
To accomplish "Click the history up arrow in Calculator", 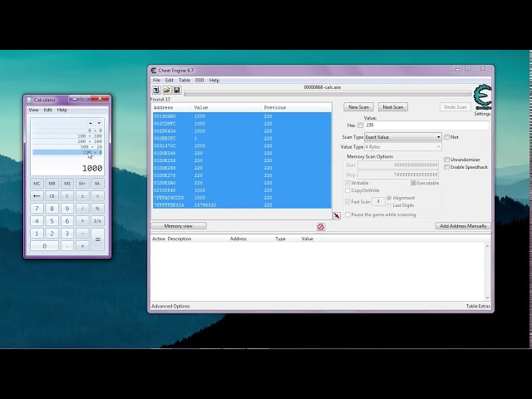I will click(91, 123).
